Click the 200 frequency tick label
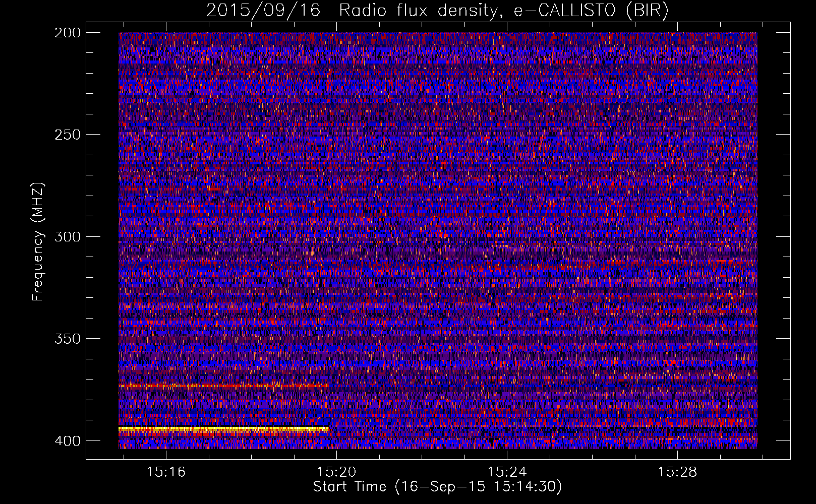816x504 pixels. [x=67, y=33]
